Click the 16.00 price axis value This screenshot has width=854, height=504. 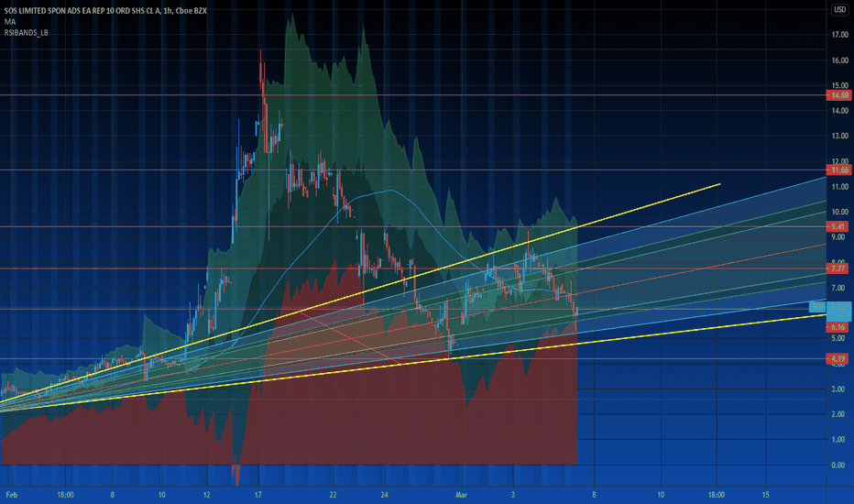click(x=839, y=60)
